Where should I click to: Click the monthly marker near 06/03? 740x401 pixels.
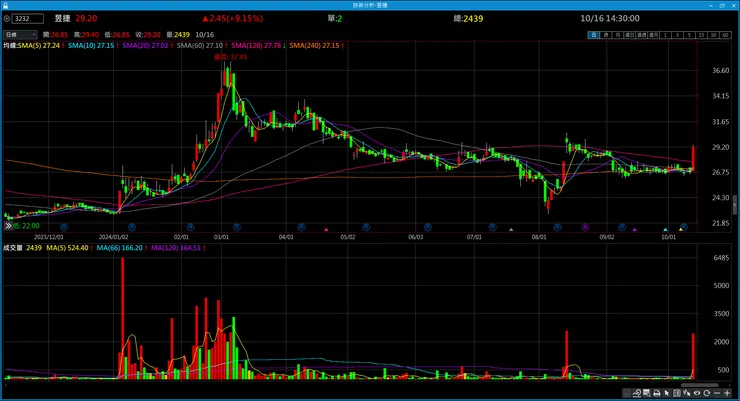point(428,227)
